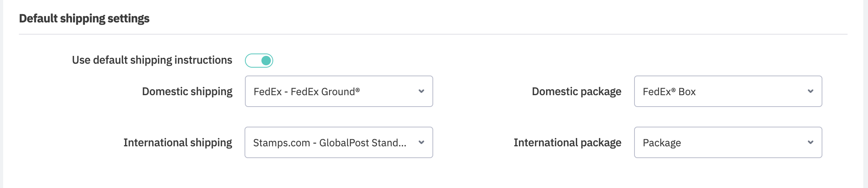Click the 'Domestic shipping' label
The width and height of the screenshot is (868, 188).
coord(187,92)
